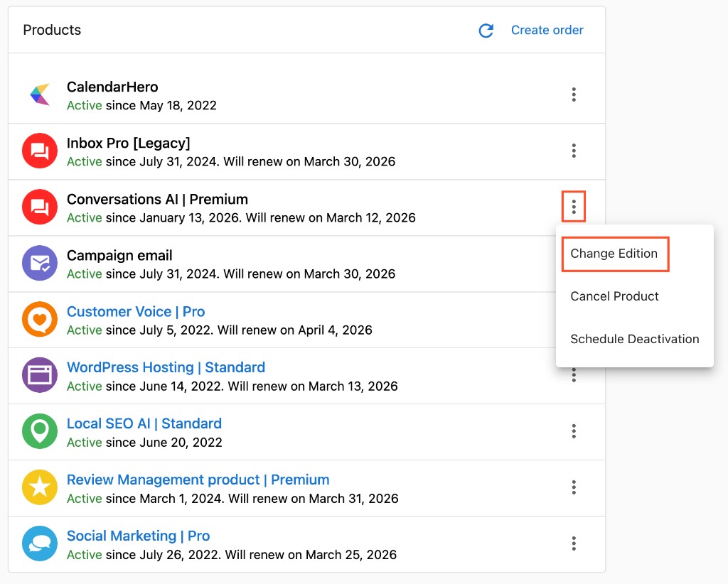Viewport: 728px width, 584px height.
Task: Open the WordPress Hosting | Standard link
Action: tap(166, 367)
